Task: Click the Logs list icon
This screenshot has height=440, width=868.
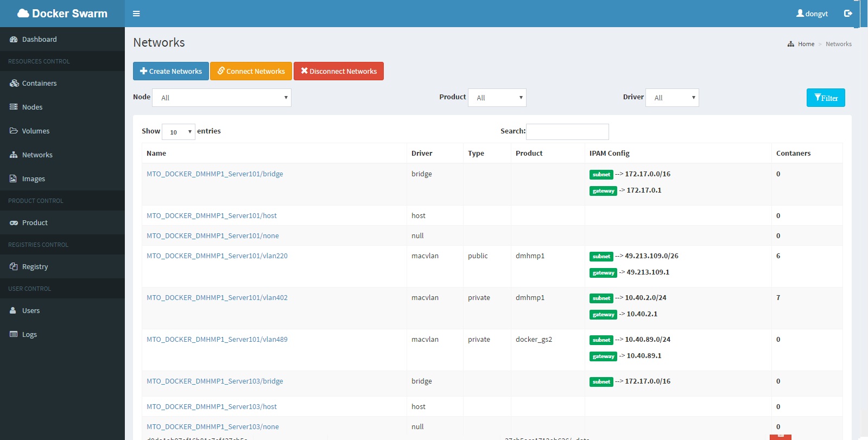Action: [14, 335]
